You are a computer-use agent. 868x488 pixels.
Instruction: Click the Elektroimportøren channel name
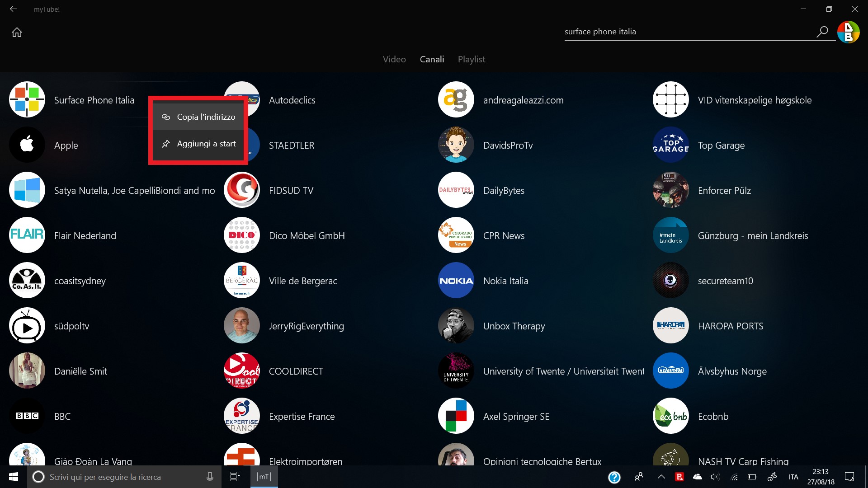[306, 461]
